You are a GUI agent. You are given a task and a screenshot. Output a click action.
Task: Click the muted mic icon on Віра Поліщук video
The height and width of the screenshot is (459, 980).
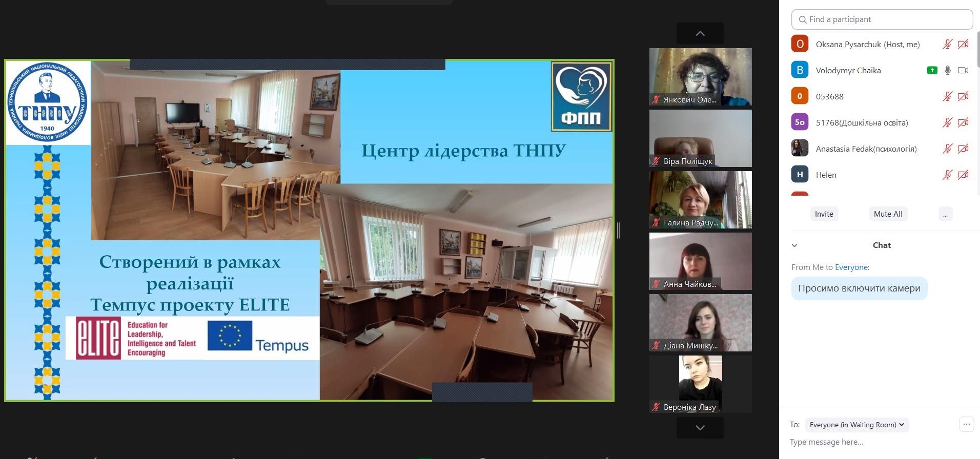point(656,161)
